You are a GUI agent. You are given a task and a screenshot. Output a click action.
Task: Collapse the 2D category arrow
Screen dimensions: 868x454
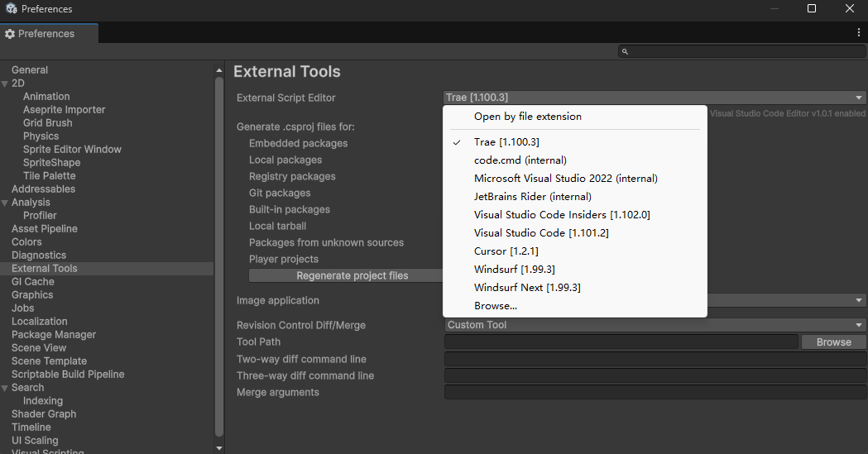pos(5,84)
